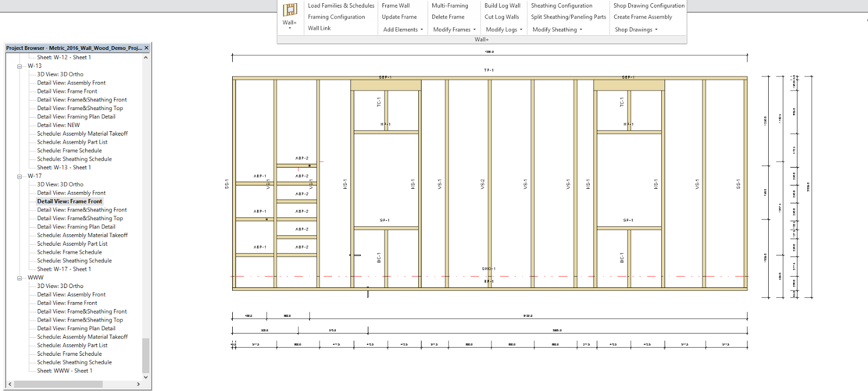
Task: Click the horizontal scrollbar left arrow
Action: (10, 384)
